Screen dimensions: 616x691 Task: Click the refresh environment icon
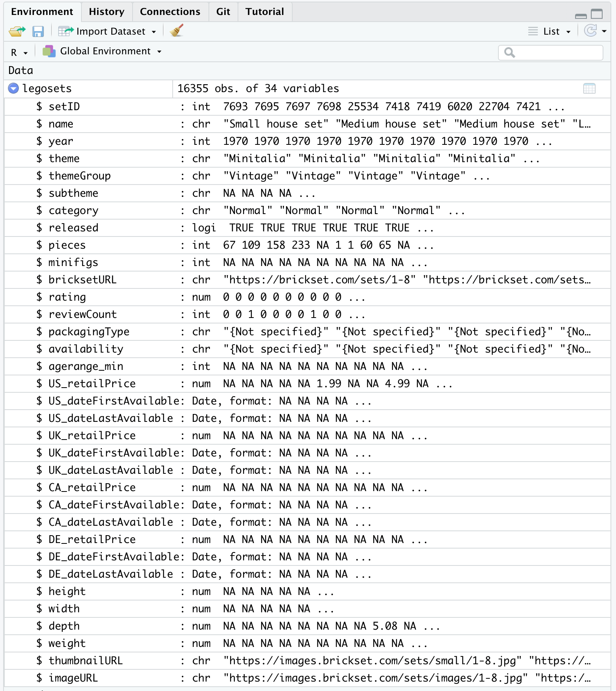[x=590, y=31]
